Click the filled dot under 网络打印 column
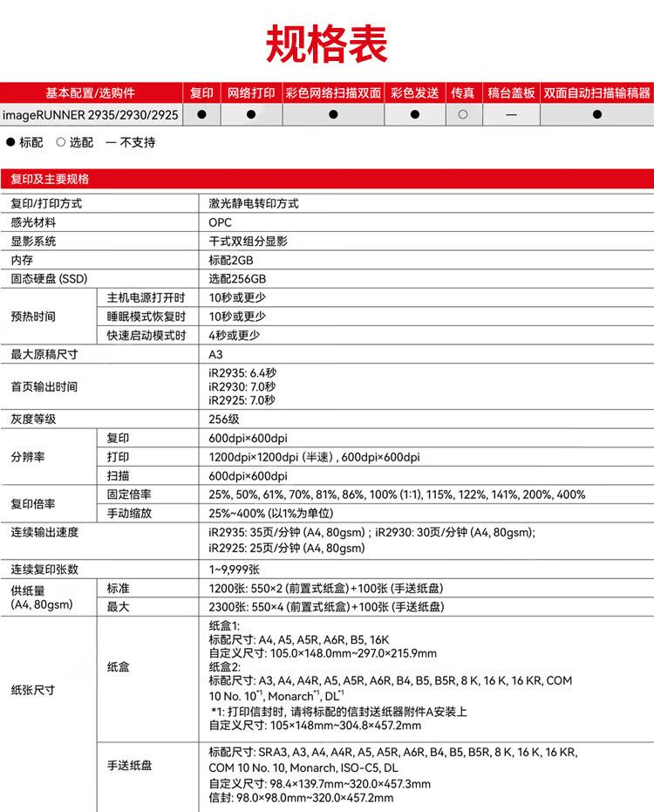 click(251, 114)
